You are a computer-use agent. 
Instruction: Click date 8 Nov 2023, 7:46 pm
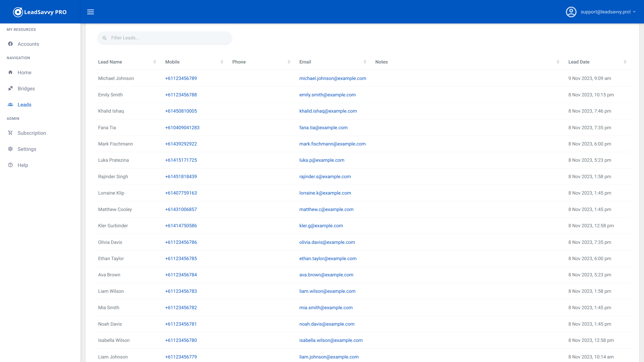(x=590, y=111)
